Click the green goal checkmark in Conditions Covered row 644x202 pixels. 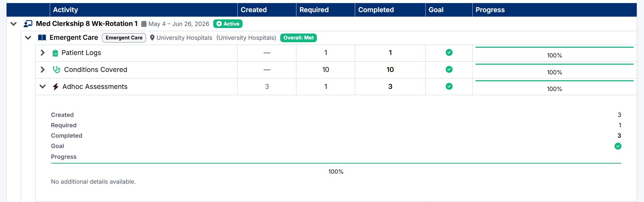449,70
